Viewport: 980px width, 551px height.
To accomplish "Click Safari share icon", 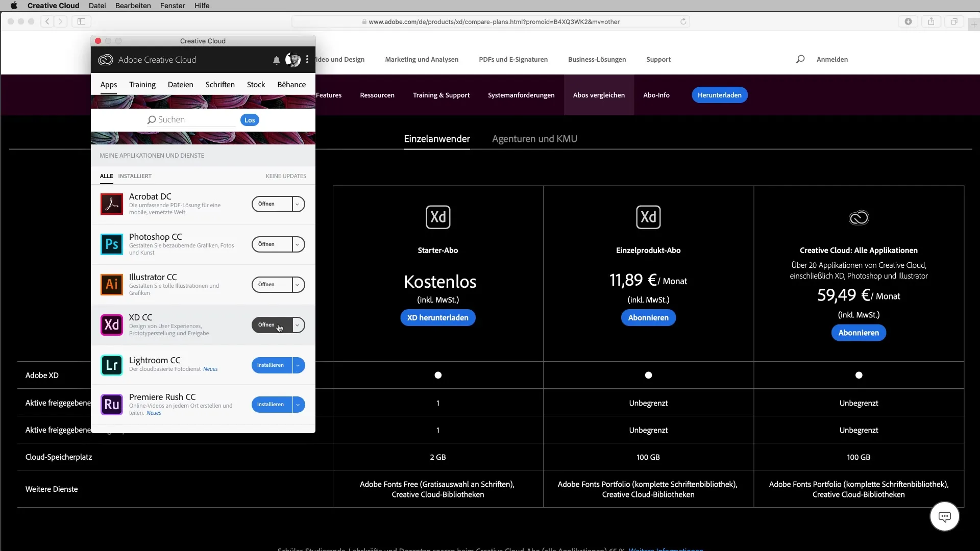I will point(931,21).
